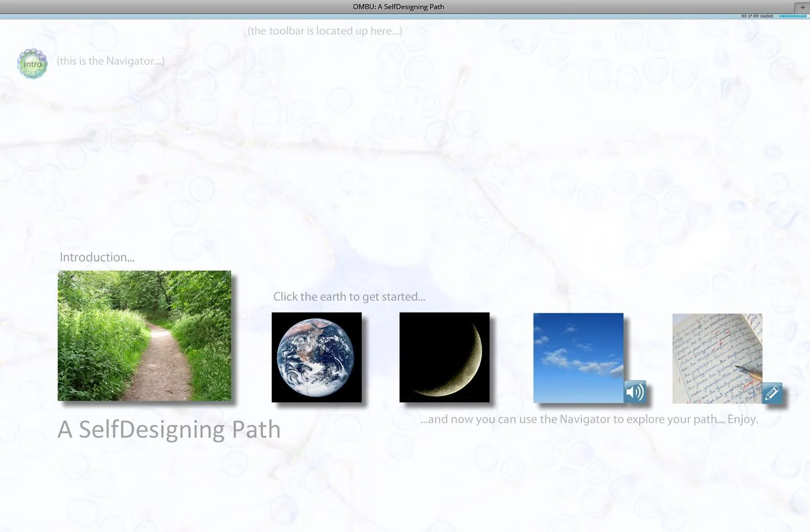Click the pencil icon on the notebook image
810x532 pixels.
tap(772, 393)
